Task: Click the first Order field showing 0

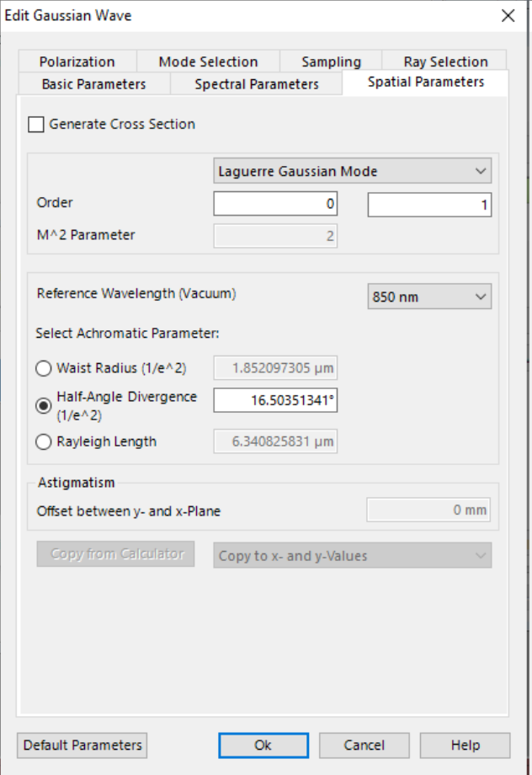Action: 275,204
